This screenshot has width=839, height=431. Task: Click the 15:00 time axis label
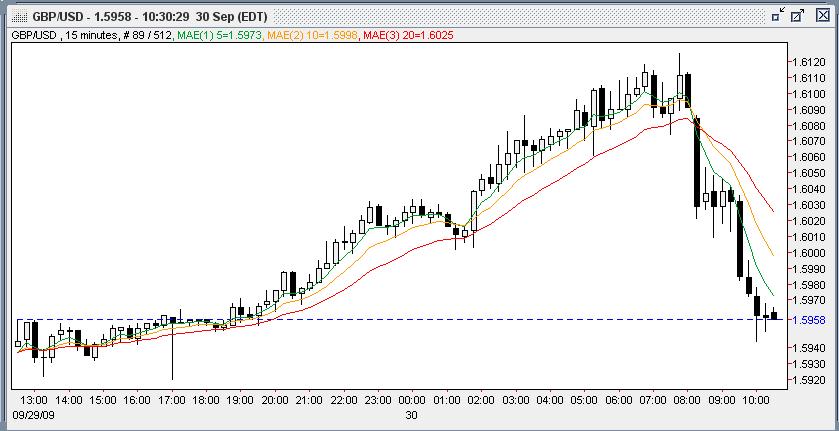[x=102, y=400]
